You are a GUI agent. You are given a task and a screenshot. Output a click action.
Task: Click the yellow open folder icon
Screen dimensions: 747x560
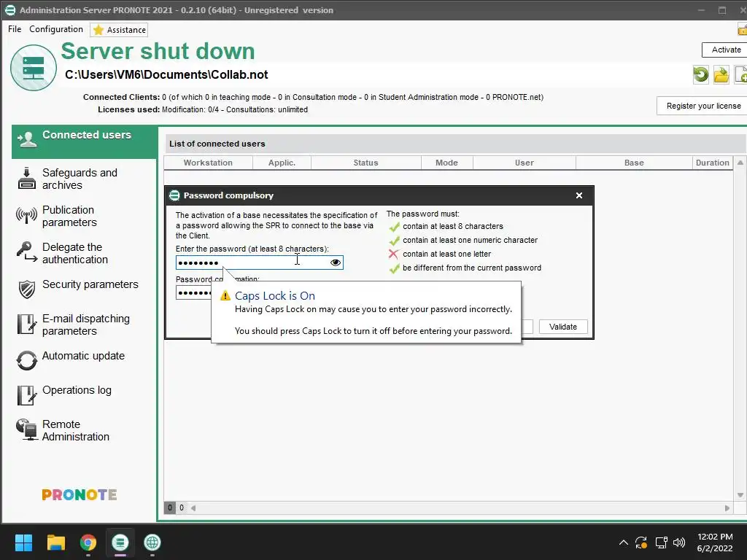pos(721,75)
